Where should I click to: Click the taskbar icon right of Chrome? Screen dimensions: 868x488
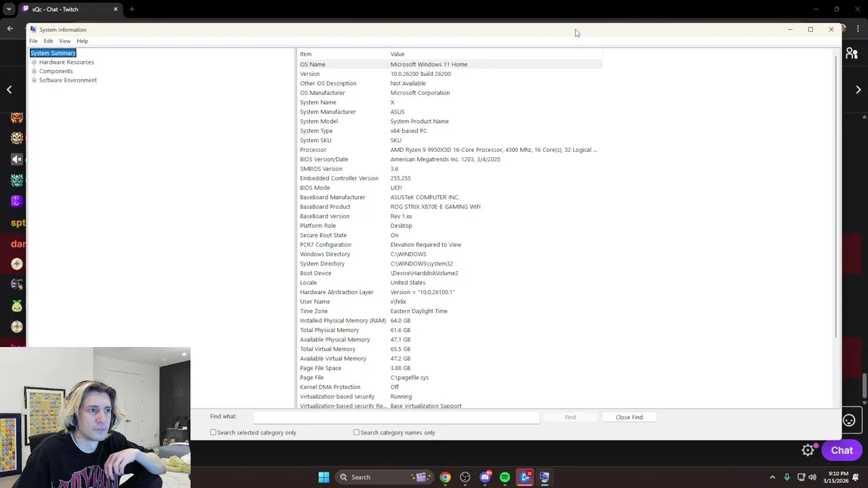[465, 477]
